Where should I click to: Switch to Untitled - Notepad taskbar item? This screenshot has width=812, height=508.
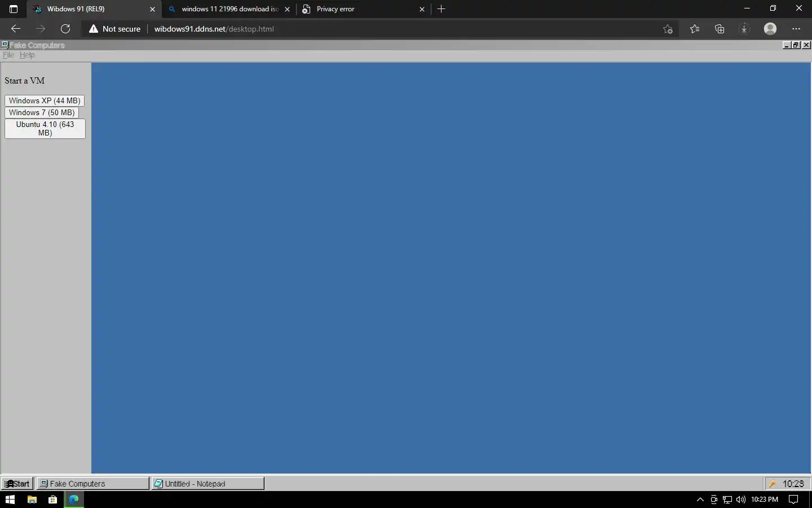tap(208, 484)
